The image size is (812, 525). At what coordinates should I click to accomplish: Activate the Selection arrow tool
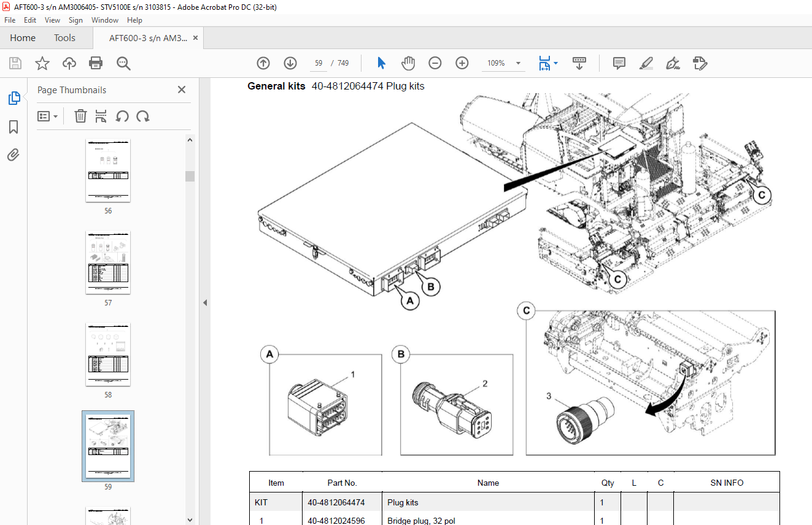coord(381,63)
